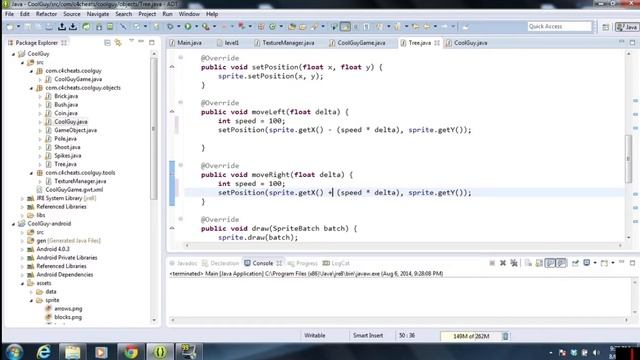Screen dimensions: 640x360
Task: Select Brick.java in Package Explorer
Action: (x=66, y=96)
